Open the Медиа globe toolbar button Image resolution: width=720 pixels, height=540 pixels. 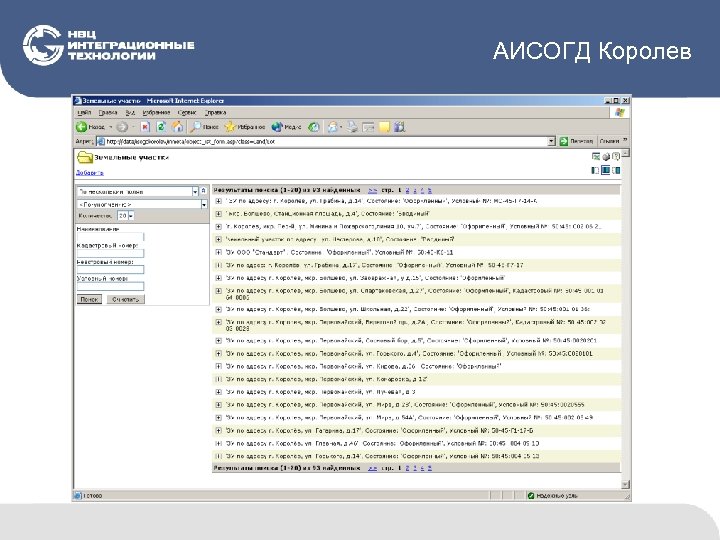pos(286,127)
